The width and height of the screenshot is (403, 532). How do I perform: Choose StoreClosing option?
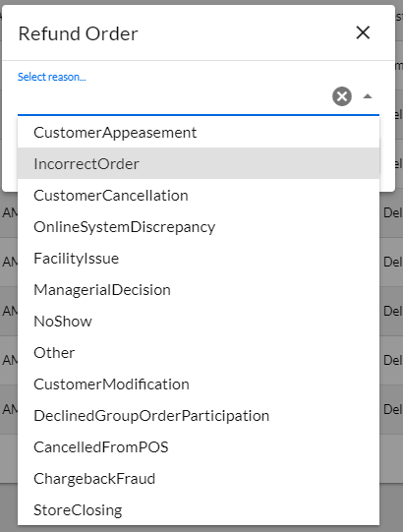[x=199, y=510]
